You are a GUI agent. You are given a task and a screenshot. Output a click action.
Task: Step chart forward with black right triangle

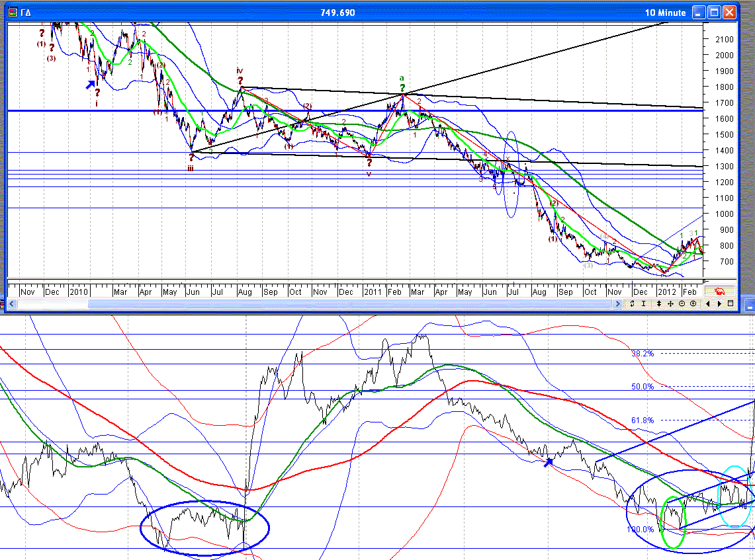(719, 303)
